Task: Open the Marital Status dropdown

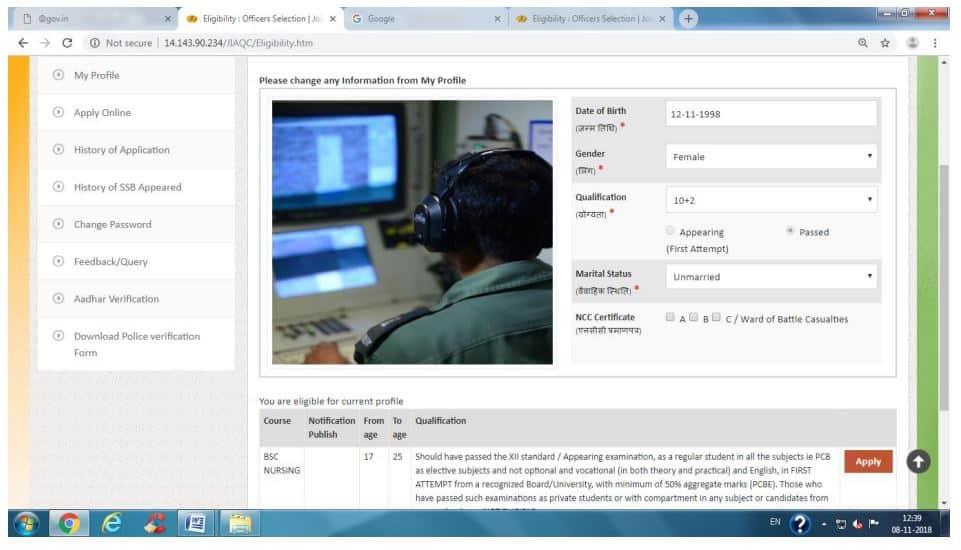Action: pyautogui.click(x=771, y=277)
